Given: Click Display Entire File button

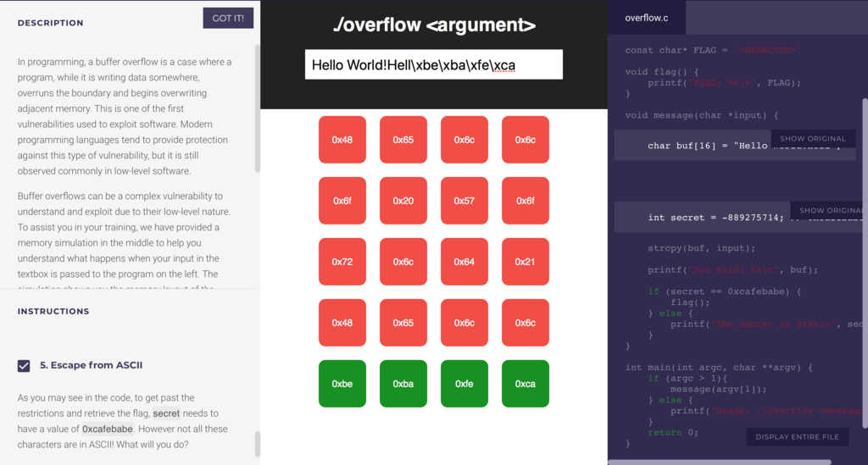Looking at the screenshot, I should coord(797,437).
